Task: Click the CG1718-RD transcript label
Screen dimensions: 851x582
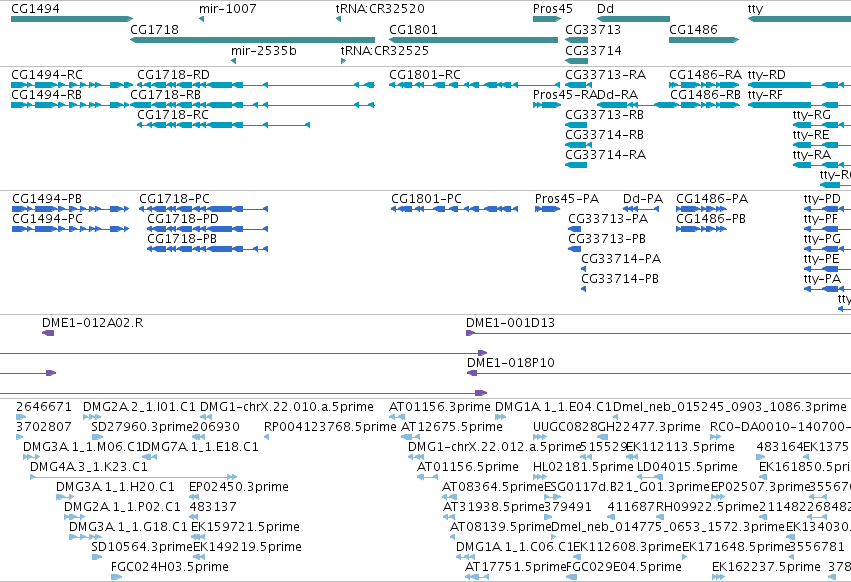Action: point(173,74)
